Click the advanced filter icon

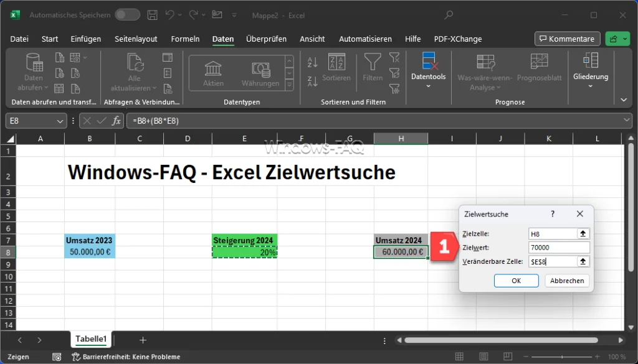coord(394,88)
